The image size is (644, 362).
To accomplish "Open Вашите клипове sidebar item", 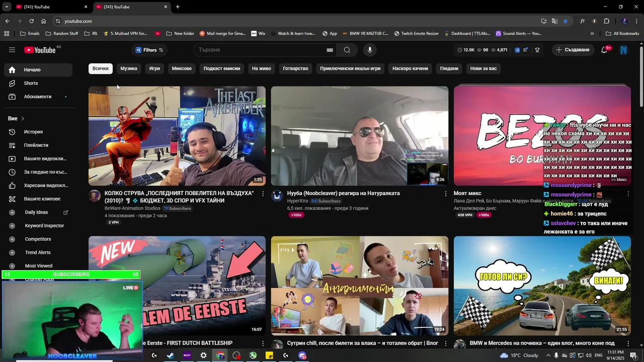I will [38, 199].
